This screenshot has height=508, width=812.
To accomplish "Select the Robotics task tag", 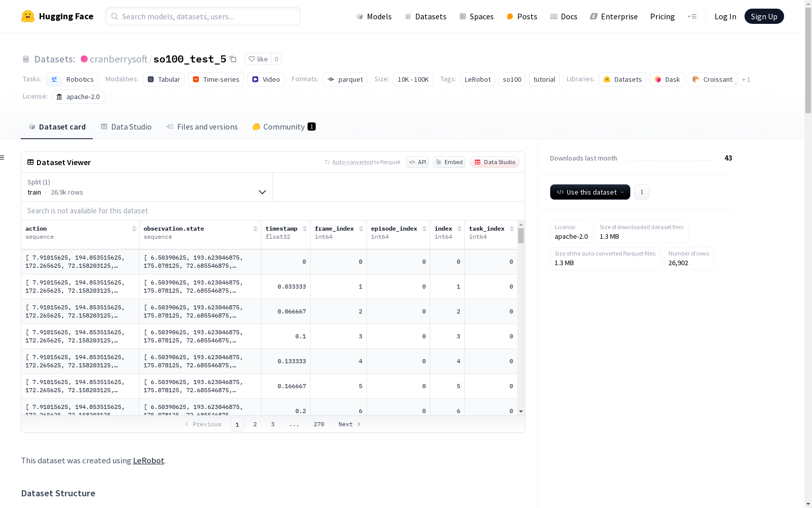I will tap(72, 79).
